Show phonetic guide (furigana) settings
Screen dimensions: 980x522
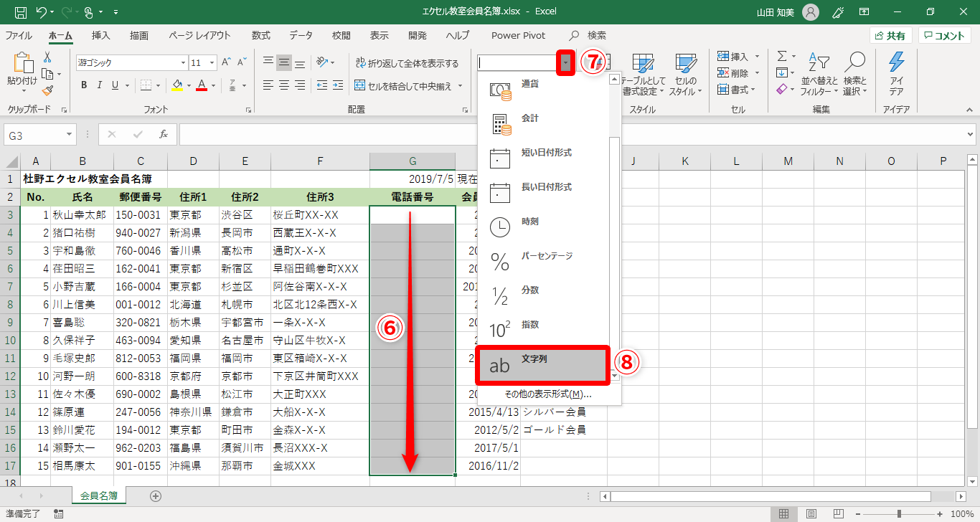pos(232,85)
